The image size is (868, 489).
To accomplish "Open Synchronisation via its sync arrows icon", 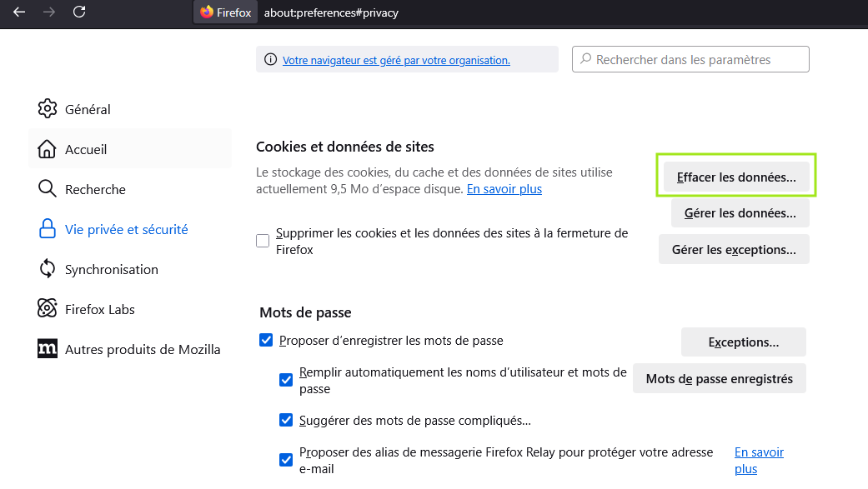I will click(x=47, y=269).
